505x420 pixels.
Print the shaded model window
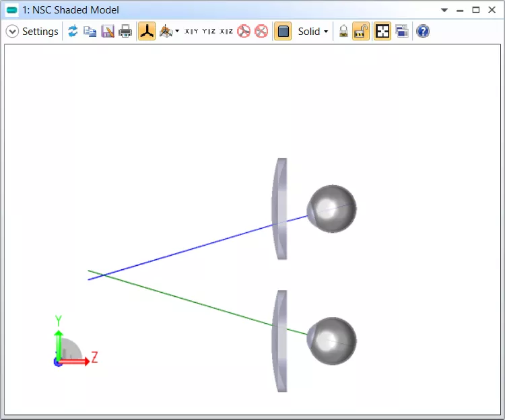coord(125,32)
